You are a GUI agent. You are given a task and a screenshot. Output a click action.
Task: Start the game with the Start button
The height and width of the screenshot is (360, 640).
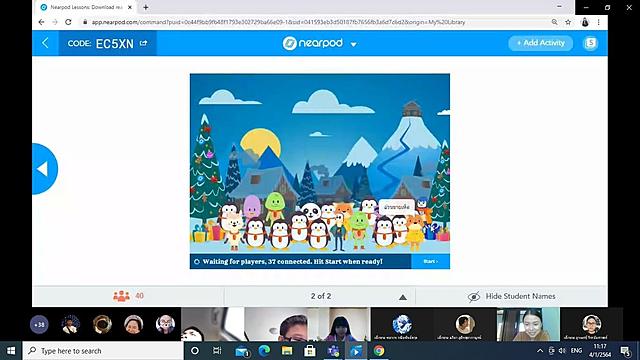tap(430, 261)
